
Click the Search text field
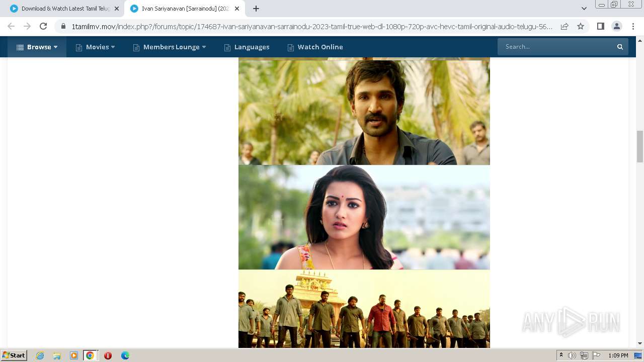555,47
